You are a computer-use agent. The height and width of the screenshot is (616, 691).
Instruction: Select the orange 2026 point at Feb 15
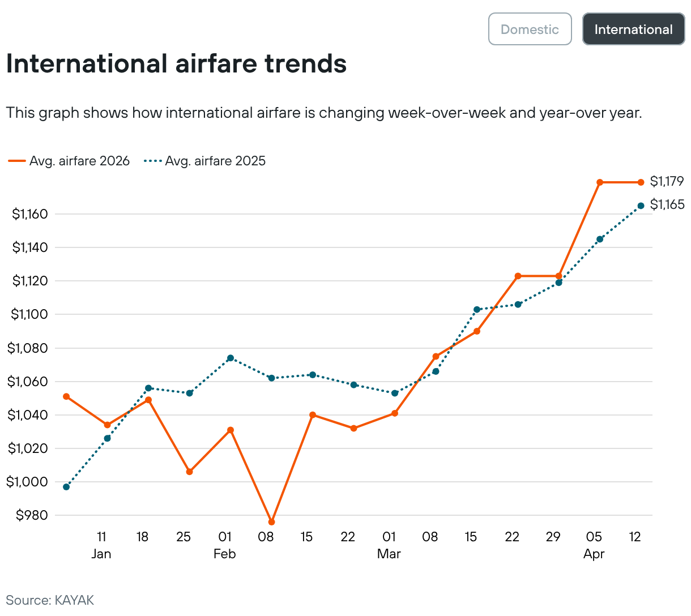pos(313,415)
